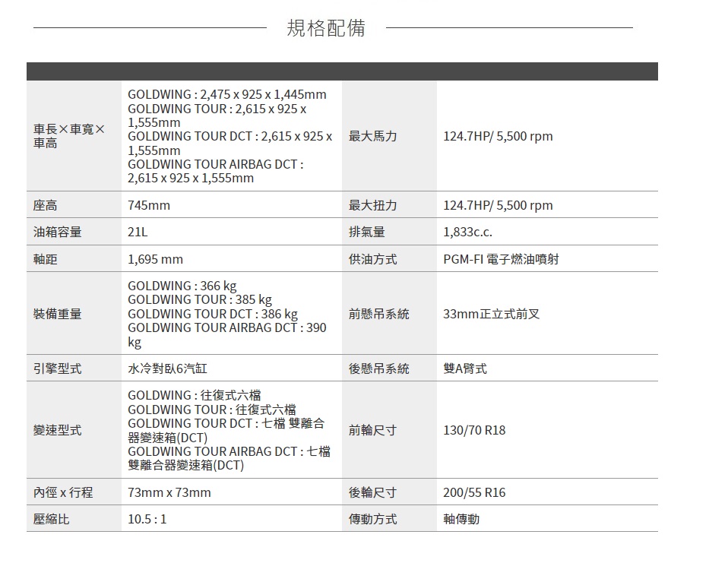Click the PGM-FI 電子燃油噴射 value
This screenshot has width=728, height=563.
pyautogui.click(x=501, y=259)
